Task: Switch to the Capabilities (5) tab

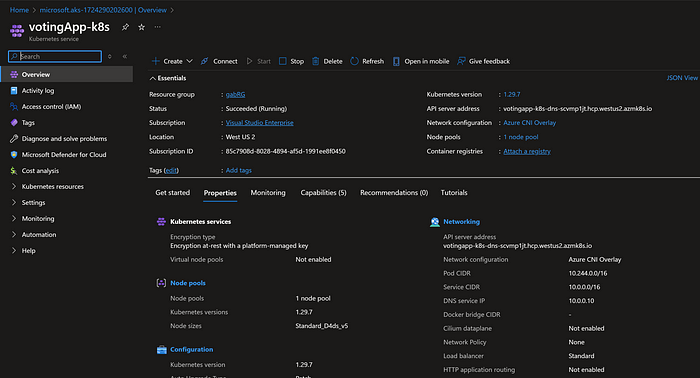Action: (x=323, y=193)
